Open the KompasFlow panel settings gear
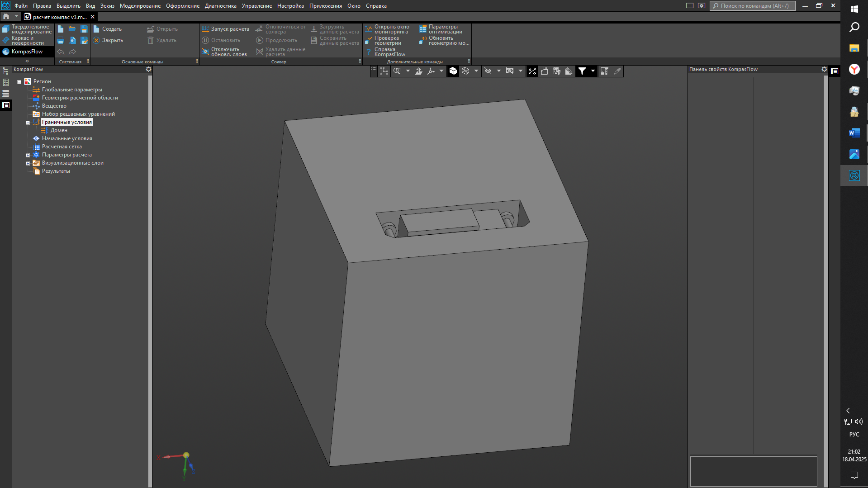Image resolution: width=868 pixels, height=488 pixels. pos(148,69)
